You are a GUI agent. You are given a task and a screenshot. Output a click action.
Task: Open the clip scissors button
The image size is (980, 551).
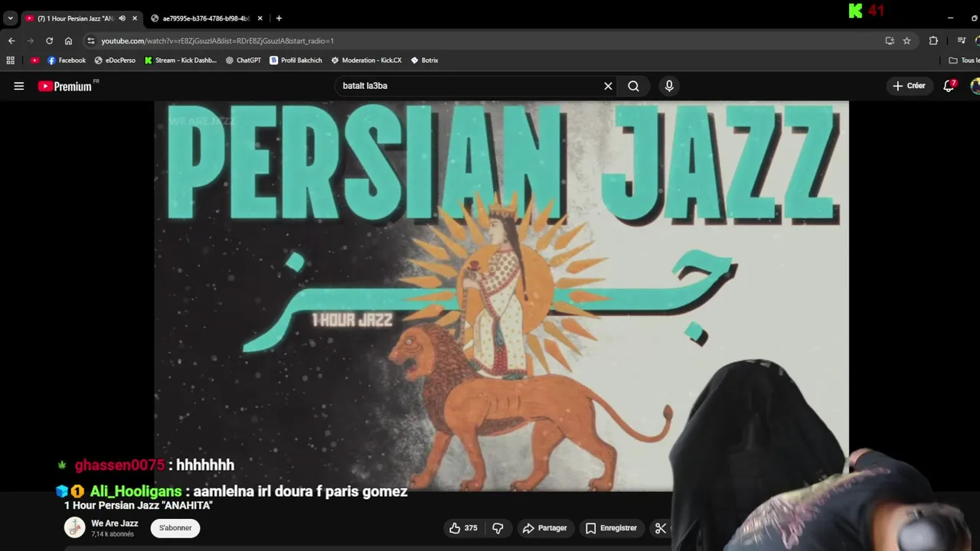(x=661, y=528)
